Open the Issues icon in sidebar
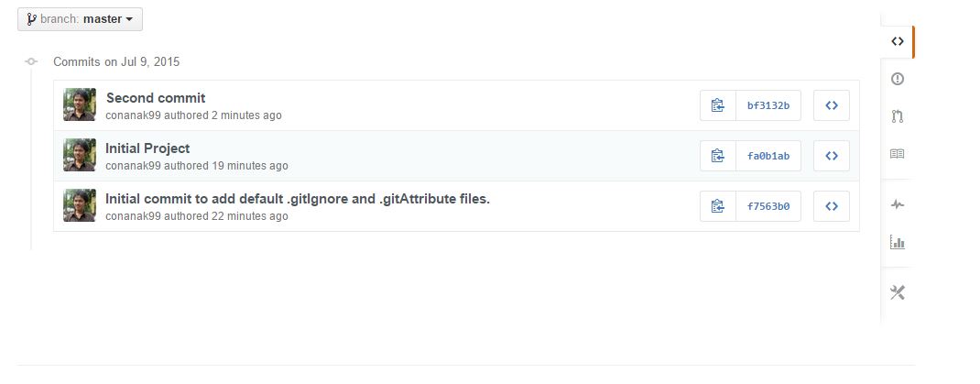 click(x=897, y=79)
